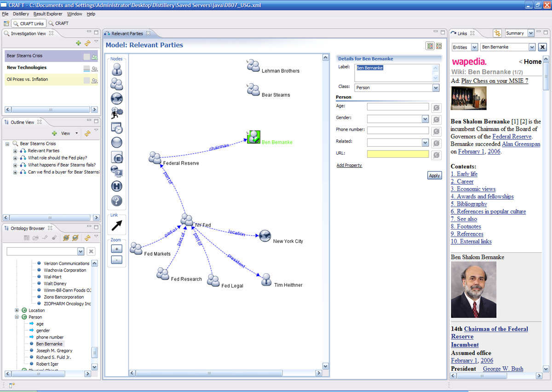Open the Federal Reserve wiki link
Image resolution: width=552 pixels, height=392 pixels.
(x=512, y=137)
